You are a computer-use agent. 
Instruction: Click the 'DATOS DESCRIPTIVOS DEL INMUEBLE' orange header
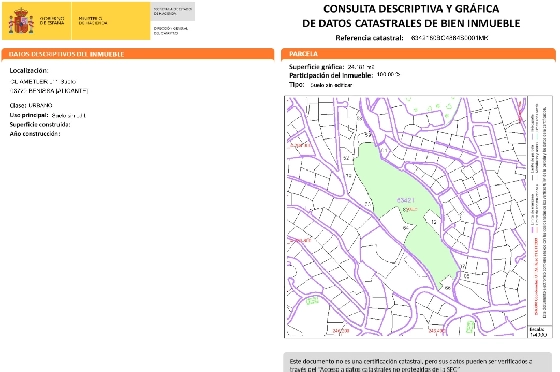(138, 54)
